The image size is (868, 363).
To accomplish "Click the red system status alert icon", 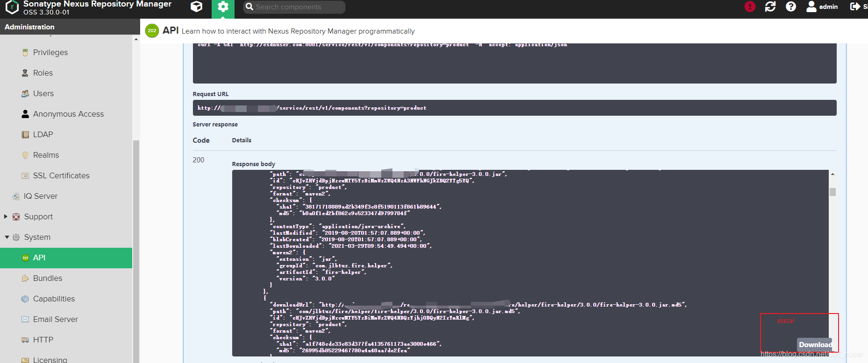I will tap(750, 7).
